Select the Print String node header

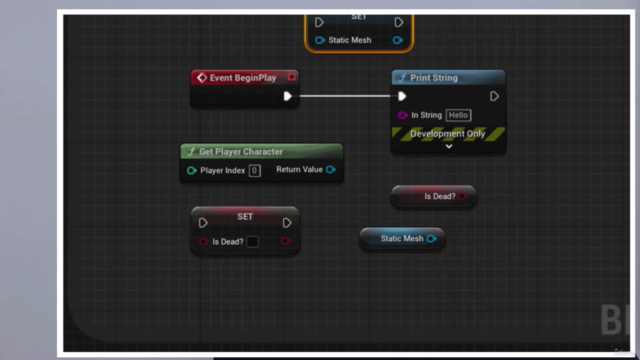pyautogui.click(x=449, y=78)
